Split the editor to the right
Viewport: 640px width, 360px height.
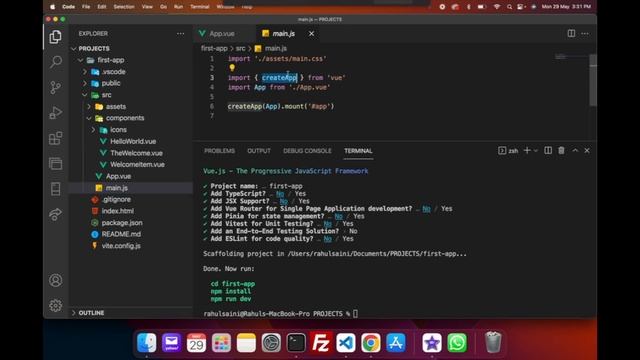[x=571, y=33]
